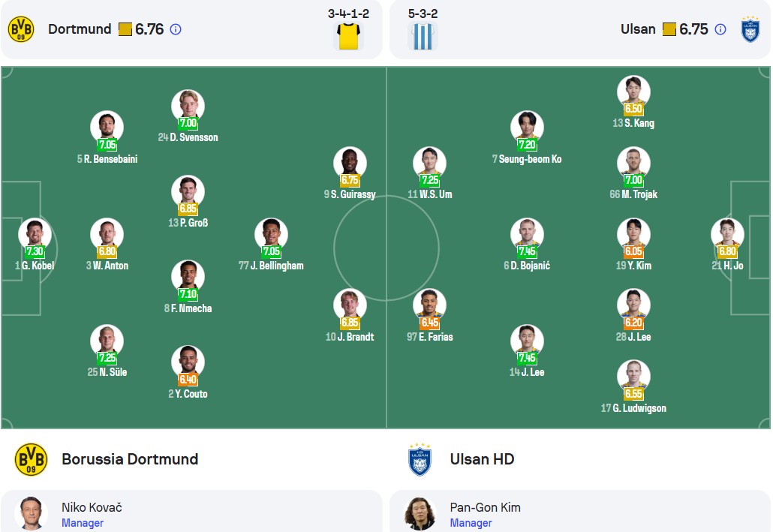Click E. Farias player photo

coord(430,305)
